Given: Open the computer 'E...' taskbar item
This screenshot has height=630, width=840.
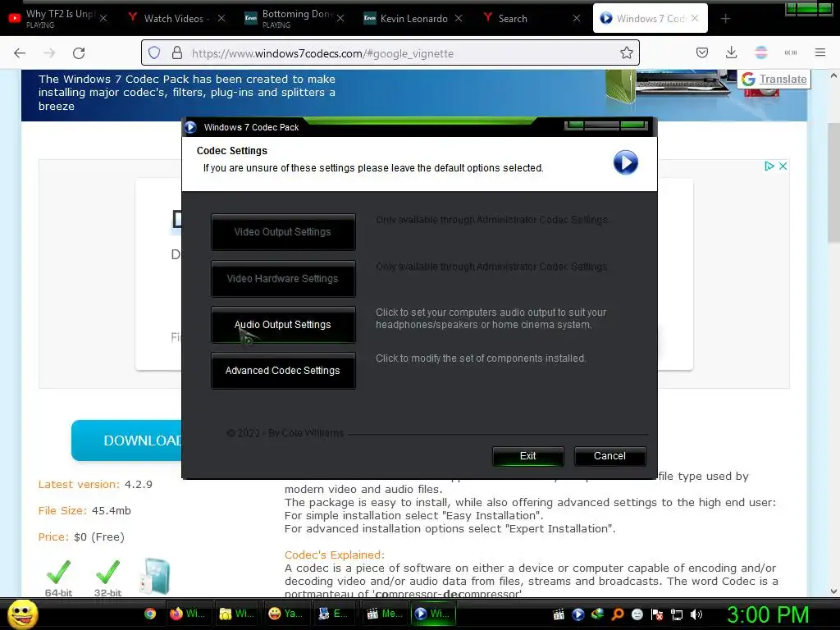Looking at the screenshot, I should coord(333,614).
